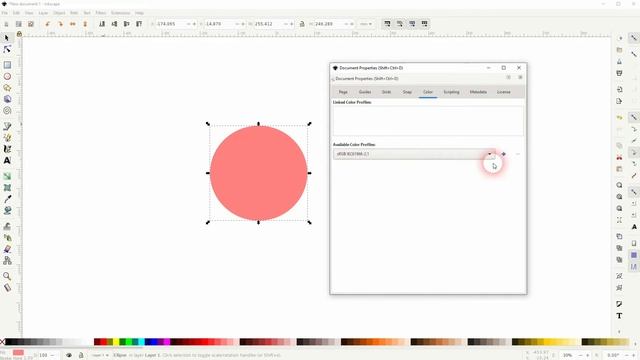
Task: Toggle layer visibility eye icon
Action: tap(69, 355)
